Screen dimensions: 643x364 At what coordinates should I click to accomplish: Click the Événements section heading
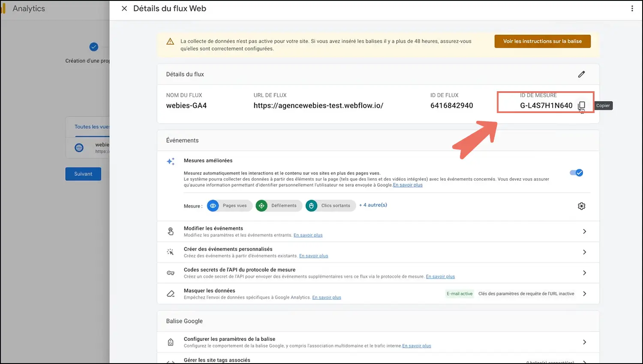(182, 140)
